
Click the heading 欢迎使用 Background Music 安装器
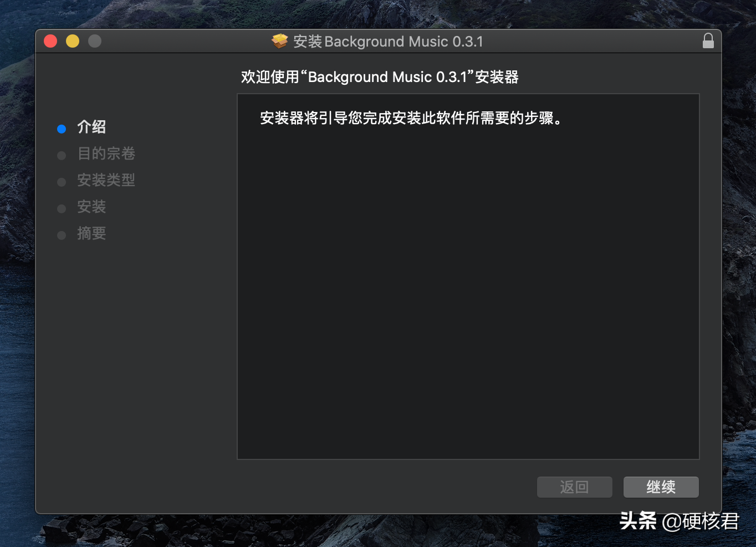coord(380,77)
